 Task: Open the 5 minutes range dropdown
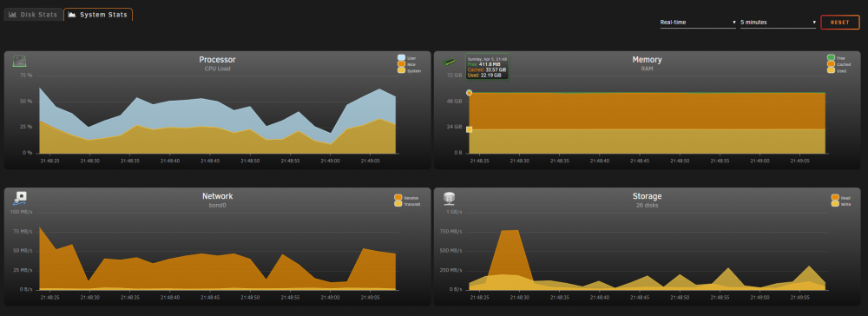[778, 23]
